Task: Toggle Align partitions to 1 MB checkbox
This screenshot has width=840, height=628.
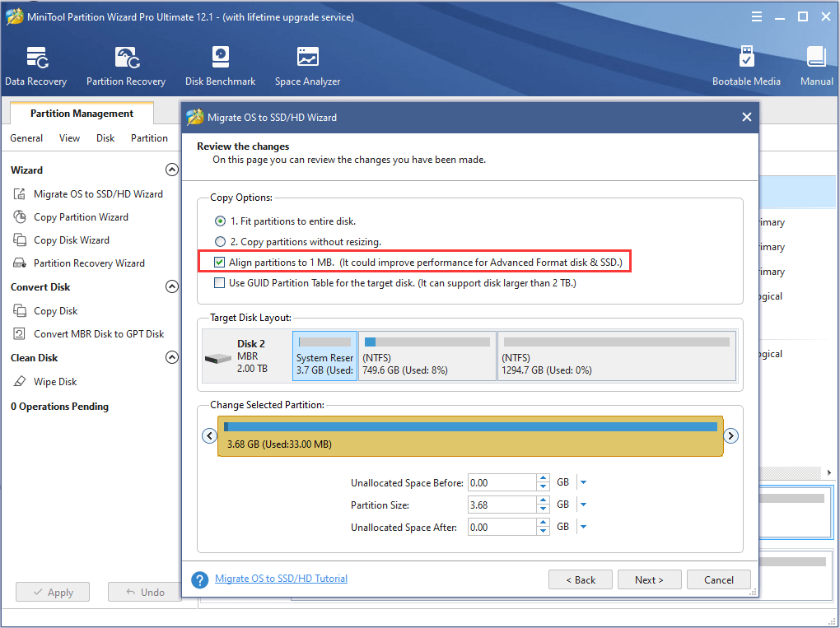Action: pyautogui.click(x=219, y=263)
